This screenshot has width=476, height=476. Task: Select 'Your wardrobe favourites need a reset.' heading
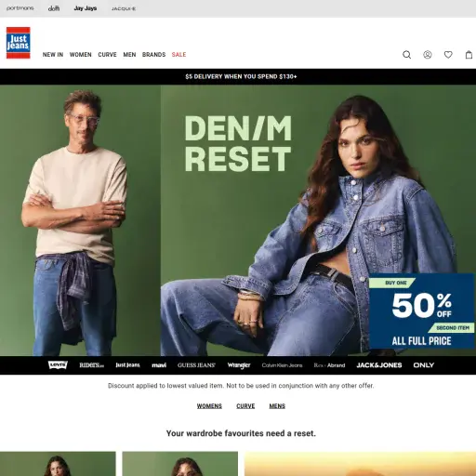[x=241, y=433]
